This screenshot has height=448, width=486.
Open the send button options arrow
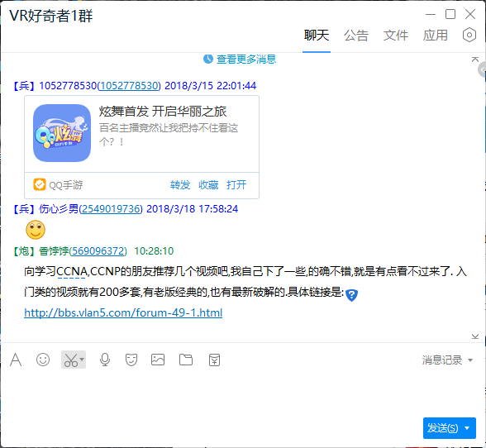467,428
